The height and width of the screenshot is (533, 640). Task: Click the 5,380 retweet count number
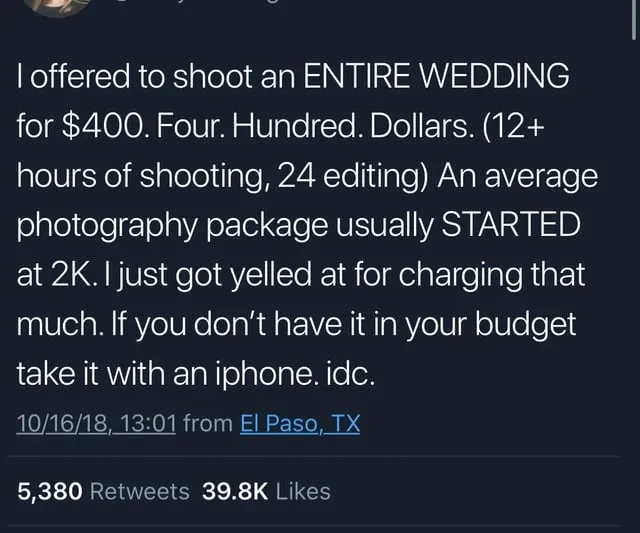[50, 491]
